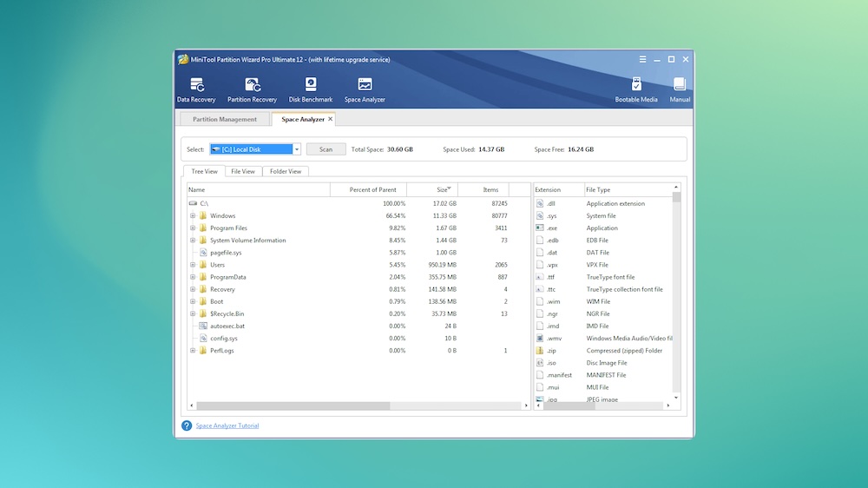Expand the Program Files folder node
Image resolution: width=868 pixels, height=488 pixels.
(x=193, y=228)
